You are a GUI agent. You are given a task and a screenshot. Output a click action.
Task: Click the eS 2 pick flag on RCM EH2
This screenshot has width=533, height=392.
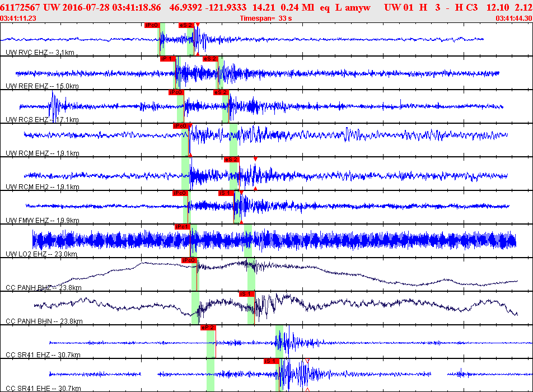[x=231, y=160]
